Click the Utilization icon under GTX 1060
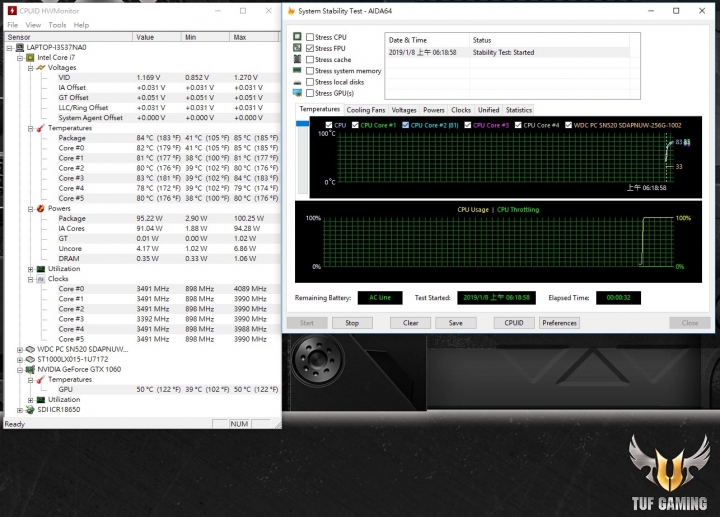This screenshot has height=517, width=720. pos(41,399)
